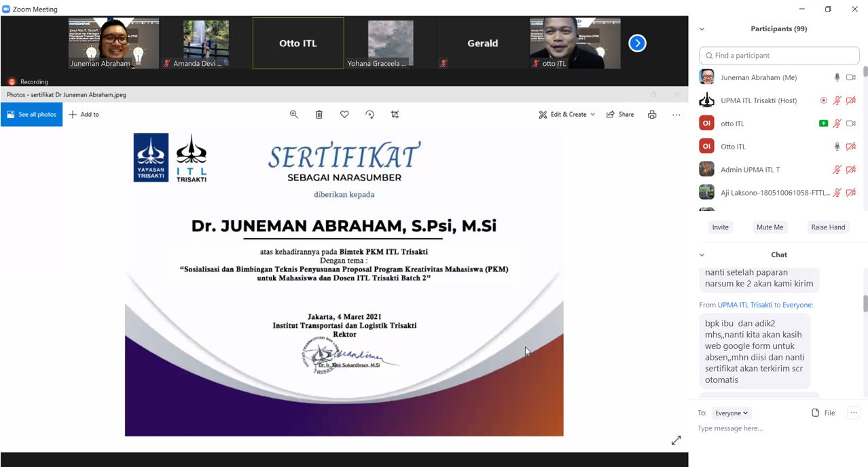Click the Invite button
The height and width of the screenshot is (467, 868).
[x=720, y=227]
